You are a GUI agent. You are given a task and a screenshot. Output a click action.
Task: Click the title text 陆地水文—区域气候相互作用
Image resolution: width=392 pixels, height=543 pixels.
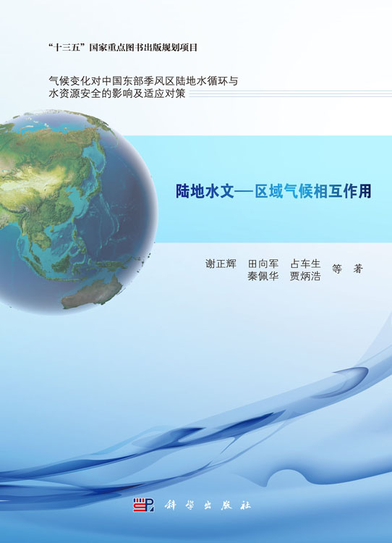273,191
